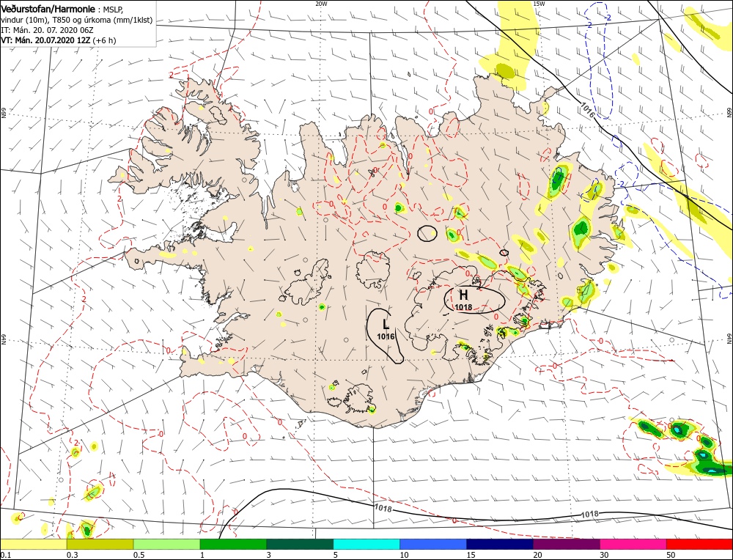
Task: Pick the cyan 5–10 mm legend swatch
Action: click(x=366, y=544)
